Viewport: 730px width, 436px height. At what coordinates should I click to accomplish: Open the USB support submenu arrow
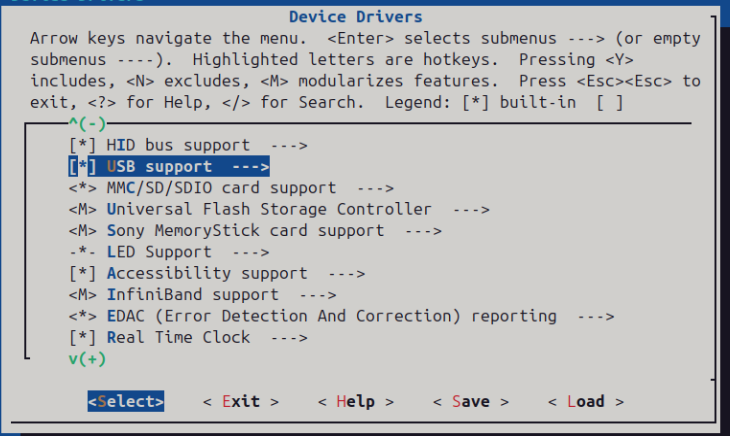(x=250, y=167)
